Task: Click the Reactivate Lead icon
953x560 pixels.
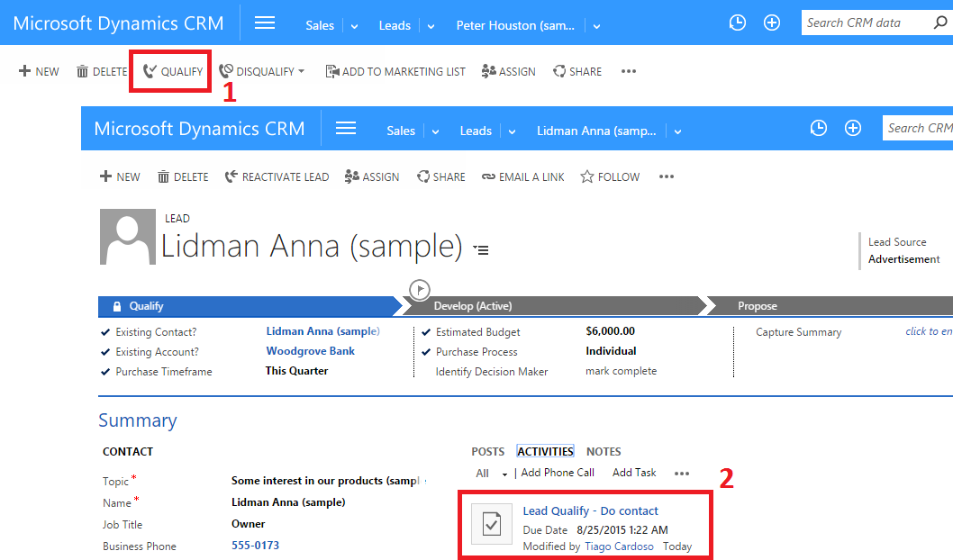Action: [231, 176]
